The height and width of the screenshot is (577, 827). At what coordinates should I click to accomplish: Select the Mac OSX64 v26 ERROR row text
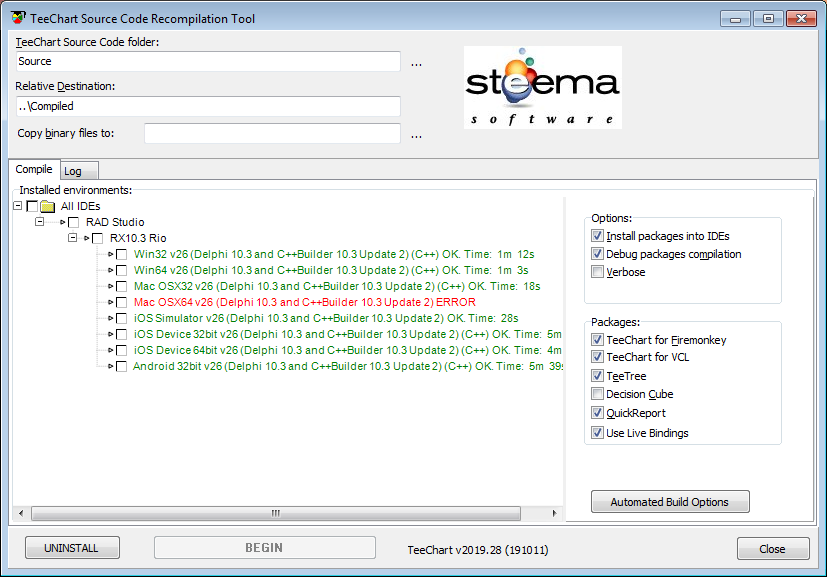(x=304, y=302)
